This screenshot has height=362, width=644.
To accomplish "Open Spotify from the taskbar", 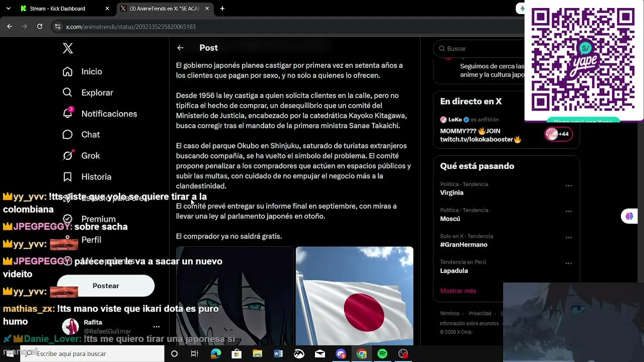I will coord(382,354).
